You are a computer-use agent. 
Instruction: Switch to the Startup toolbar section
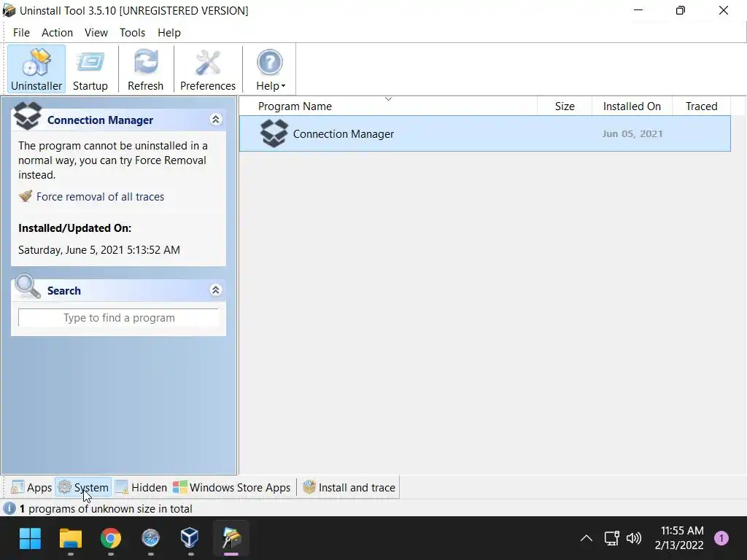coord(90,69)
